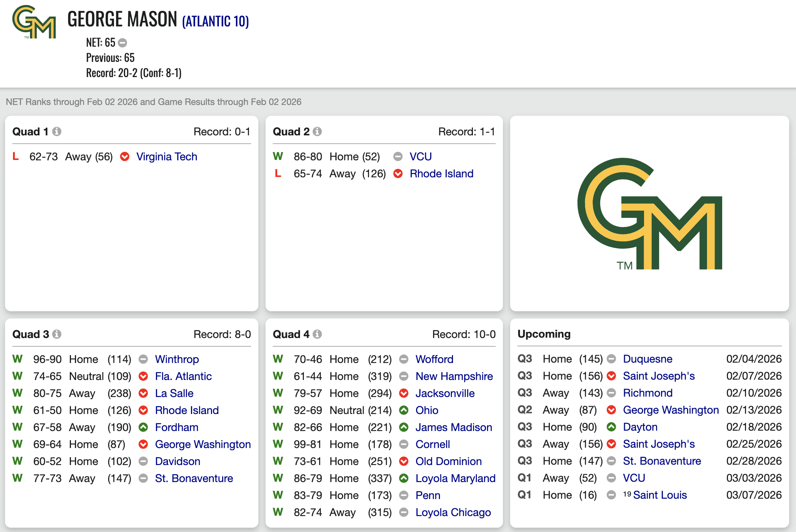Click the NET rank unchanged icon next to 65
This screenshot has height=532, width=796.
pos(123,43)
